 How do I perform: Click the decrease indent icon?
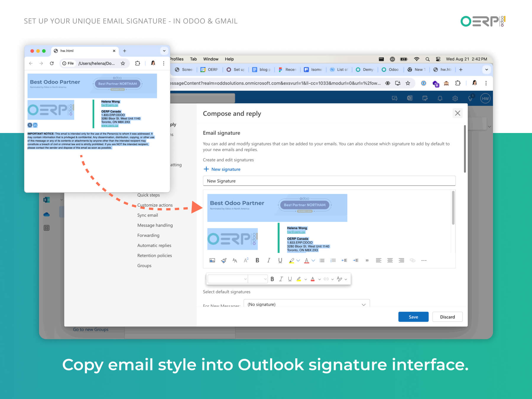[344, 260]
